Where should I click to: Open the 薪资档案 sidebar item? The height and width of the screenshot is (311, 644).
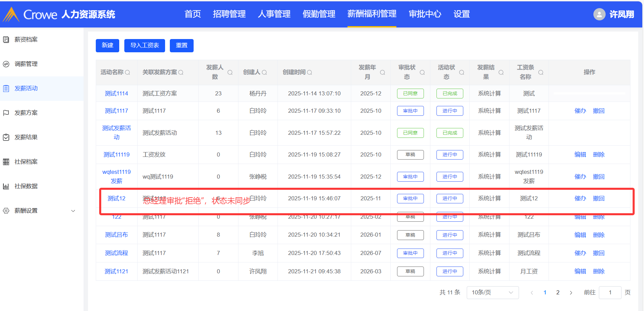click(26, 40)
